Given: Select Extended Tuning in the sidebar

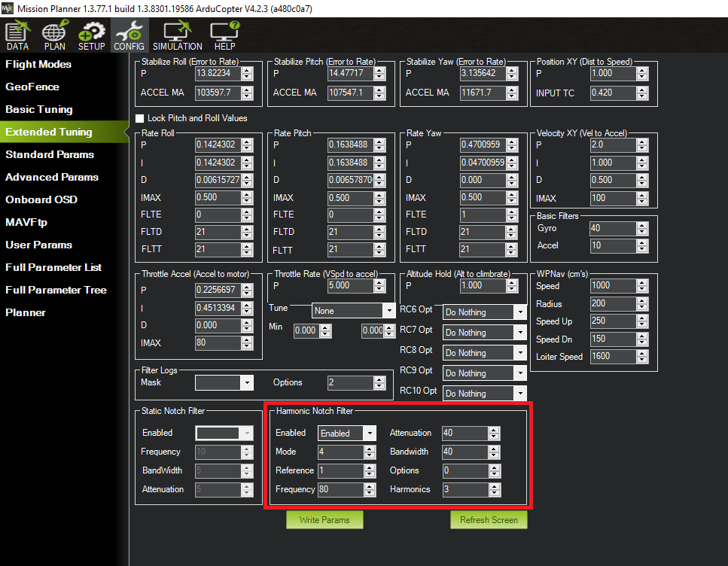Looking at the screenshot, I should [64, 132].
